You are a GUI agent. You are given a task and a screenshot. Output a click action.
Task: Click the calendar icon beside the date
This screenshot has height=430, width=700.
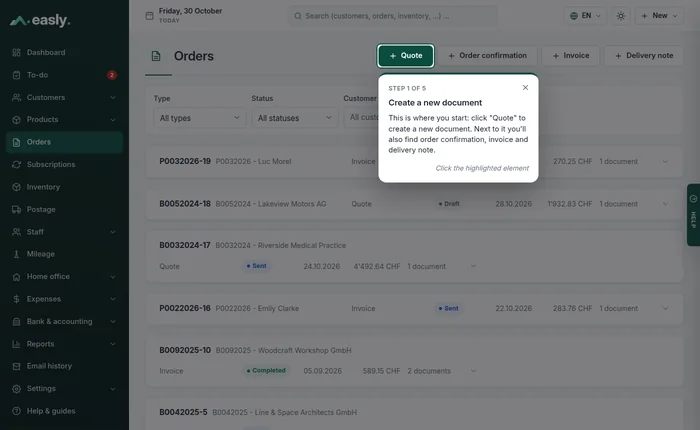point(150,16)
